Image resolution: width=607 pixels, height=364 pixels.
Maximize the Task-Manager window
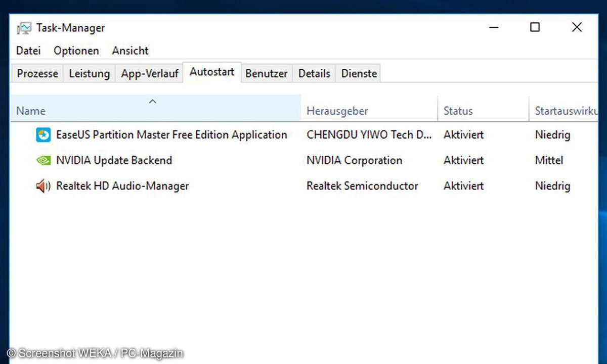535,27
